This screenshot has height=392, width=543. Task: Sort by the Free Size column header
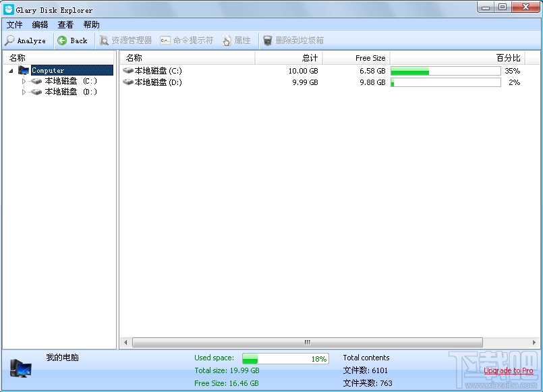pos(356,58)
